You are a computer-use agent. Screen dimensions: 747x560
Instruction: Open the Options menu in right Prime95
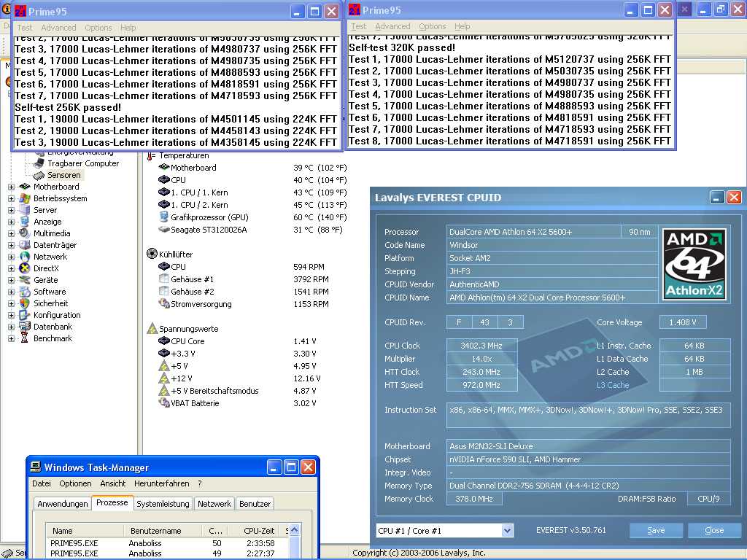pos(433,26)
